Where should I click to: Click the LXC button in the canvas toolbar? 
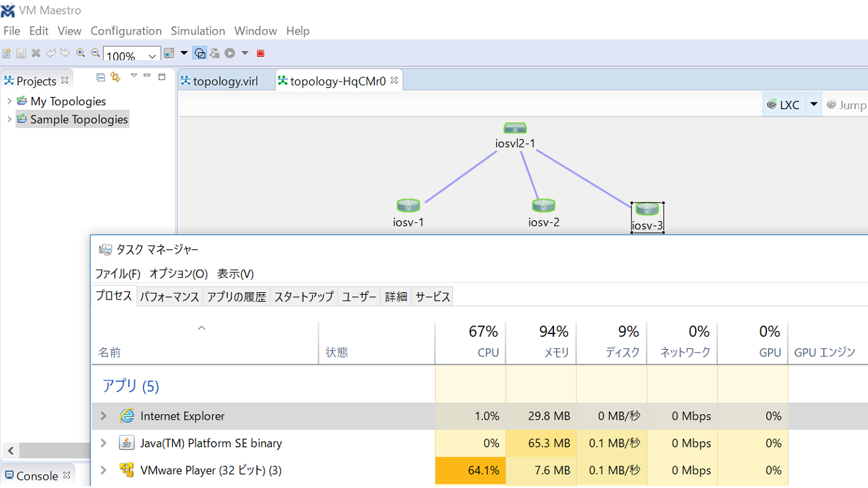(784, 105)
